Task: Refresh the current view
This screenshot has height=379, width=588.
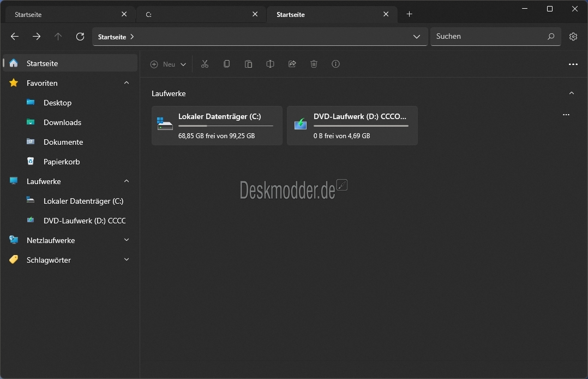Action: [80, 37]
